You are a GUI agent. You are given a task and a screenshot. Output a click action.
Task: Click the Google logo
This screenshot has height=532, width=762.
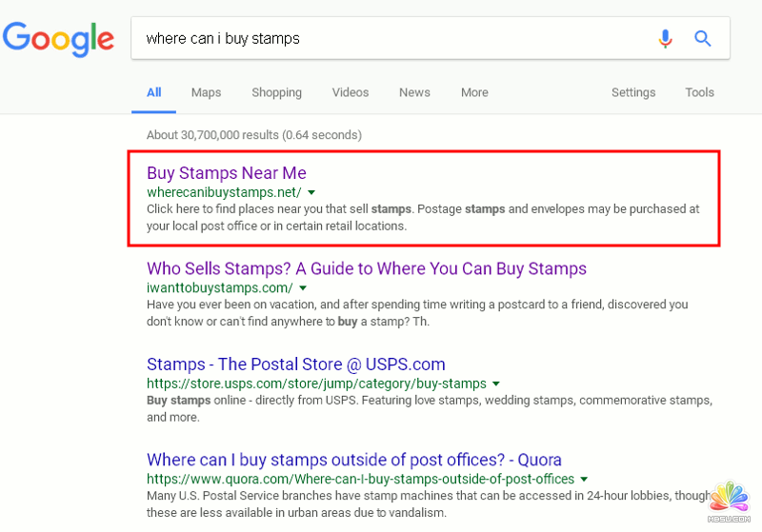click(x=58, y=38)
